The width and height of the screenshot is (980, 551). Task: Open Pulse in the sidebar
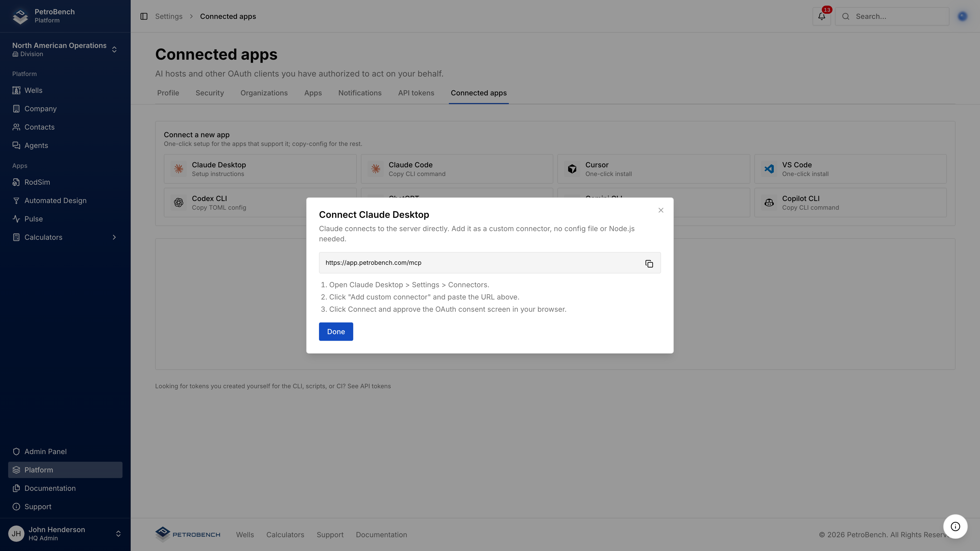(x=65, y=219)
